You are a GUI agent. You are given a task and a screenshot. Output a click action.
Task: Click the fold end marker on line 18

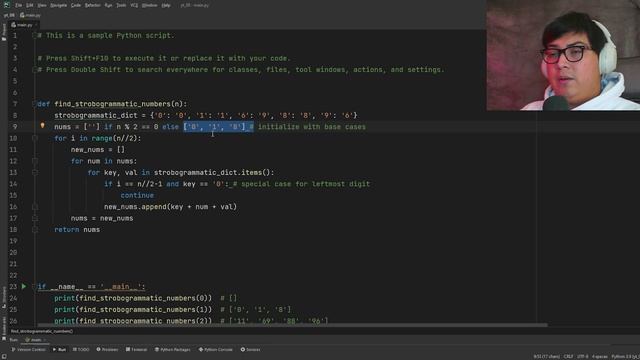pyautogui.click(x=35, y=230)
